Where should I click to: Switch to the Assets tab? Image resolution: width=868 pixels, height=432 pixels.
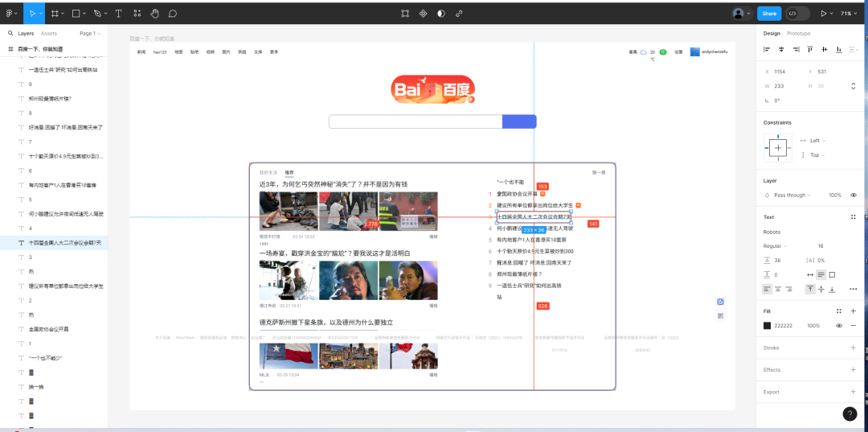49,33
